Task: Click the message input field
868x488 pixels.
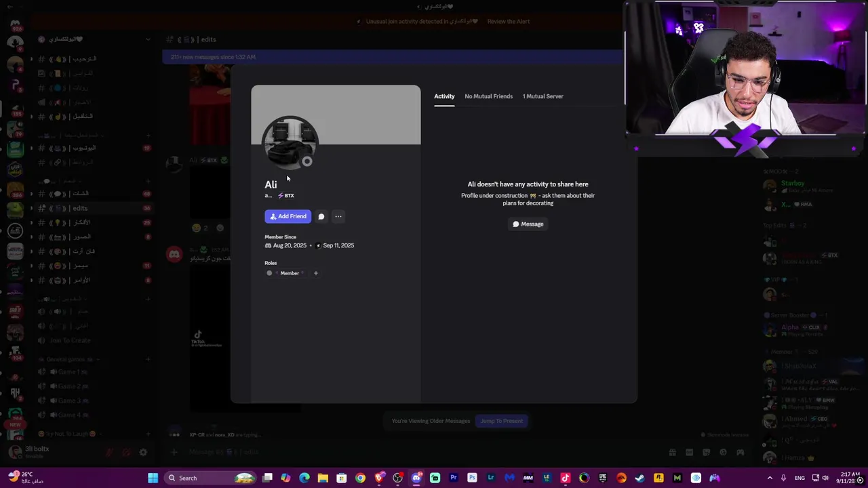Action: 420,452
